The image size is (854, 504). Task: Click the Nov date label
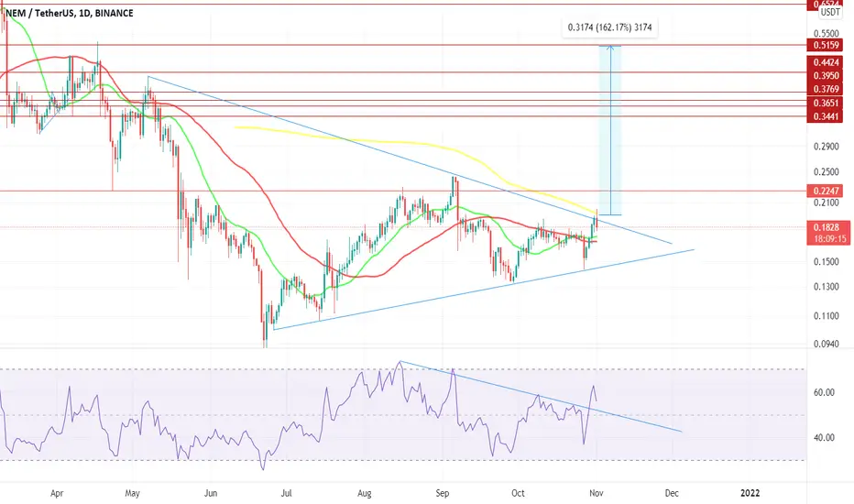pyautogui.click(x=597, y=494)
